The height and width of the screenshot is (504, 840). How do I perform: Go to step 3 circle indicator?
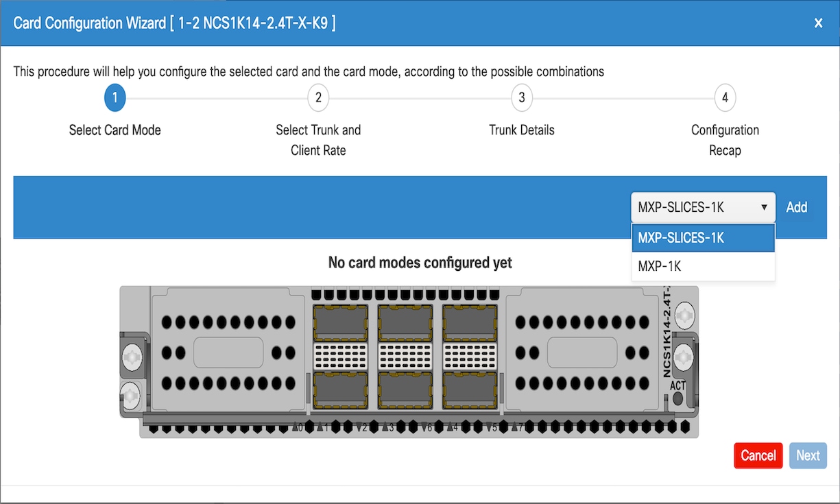pyautogui.click(x=522, y=97)
